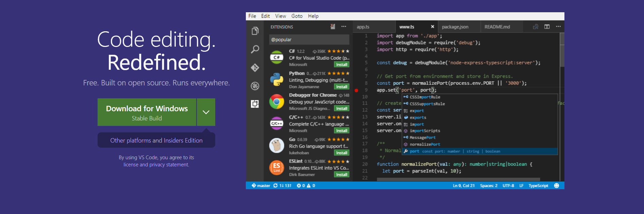This screenshot has width=644, height=214.
Task: Open the Extensions panel more actions ellipsis
Action: click(x=344, y=27)
